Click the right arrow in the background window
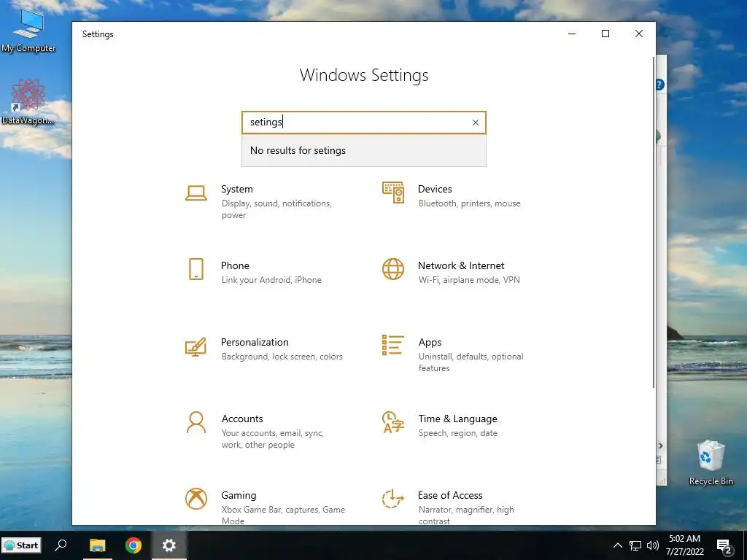 click(x=661, y=446)
